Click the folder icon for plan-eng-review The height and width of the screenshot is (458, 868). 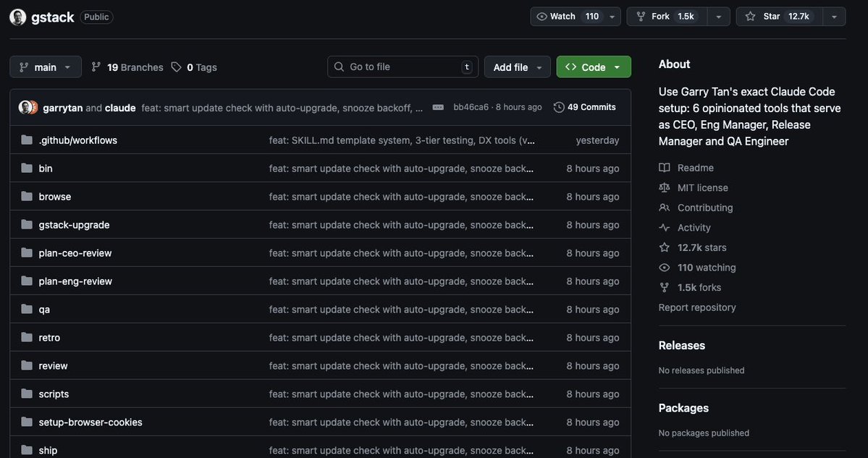[x=27, y=281]
